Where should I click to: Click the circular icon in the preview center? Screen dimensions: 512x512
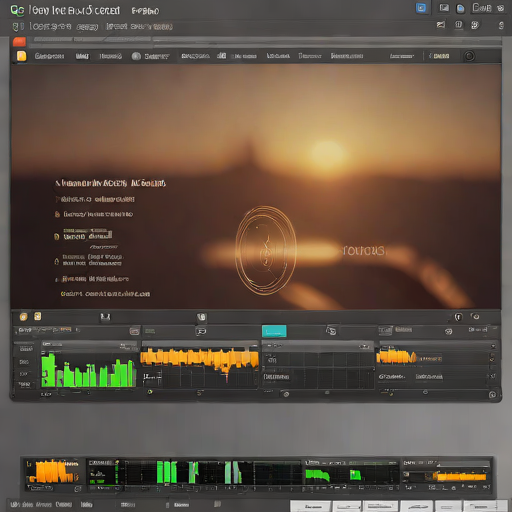[x=266, y=251]
